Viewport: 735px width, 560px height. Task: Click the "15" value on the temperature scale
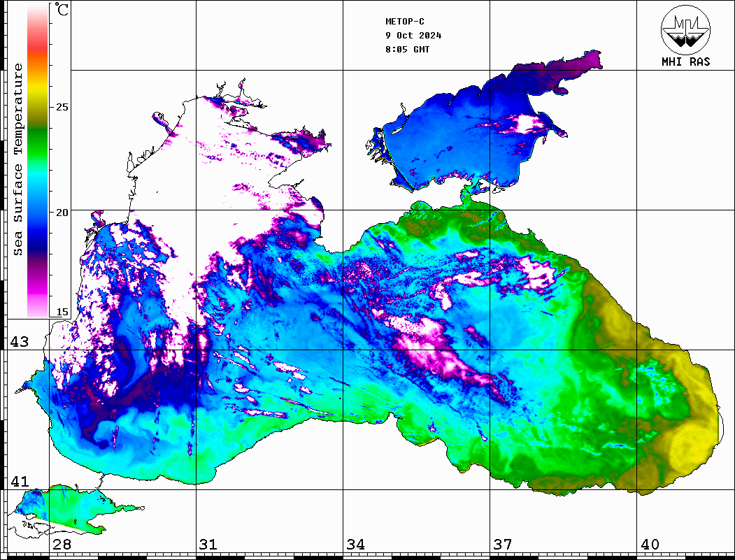[62, 312]
